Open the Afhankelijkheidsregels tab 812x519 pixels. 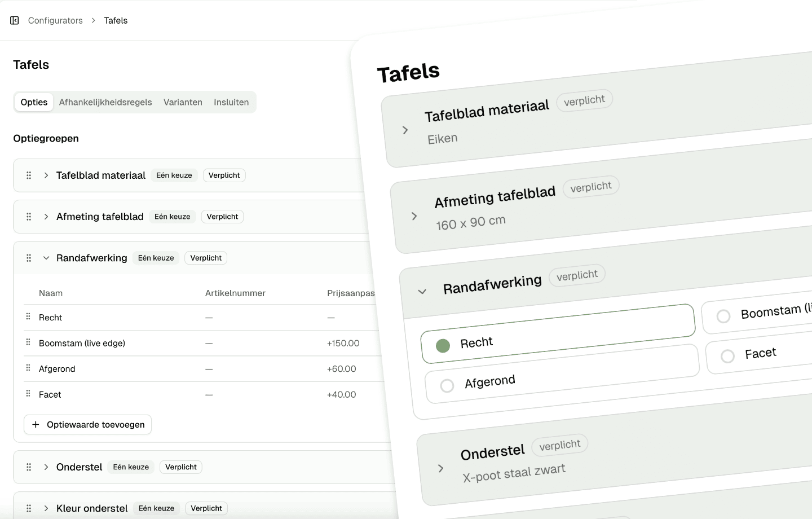(105, 102)
